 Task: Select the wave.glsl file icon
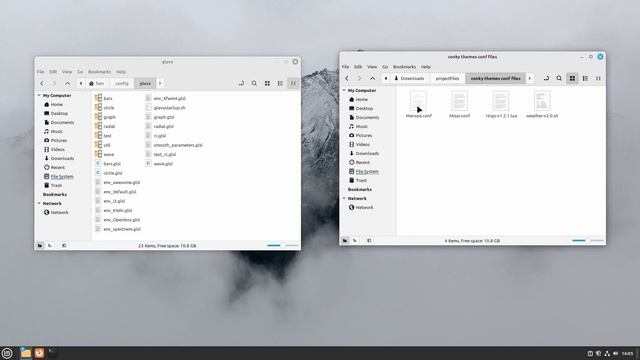pyautogui.click(x=148, y=164)
